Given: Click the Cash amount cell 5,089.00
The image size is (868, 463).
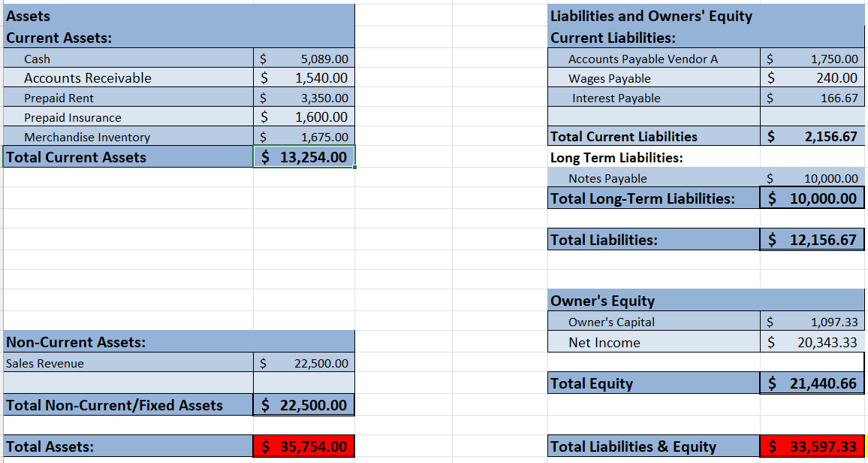Looking at the screenshot, I should (304, 58).
